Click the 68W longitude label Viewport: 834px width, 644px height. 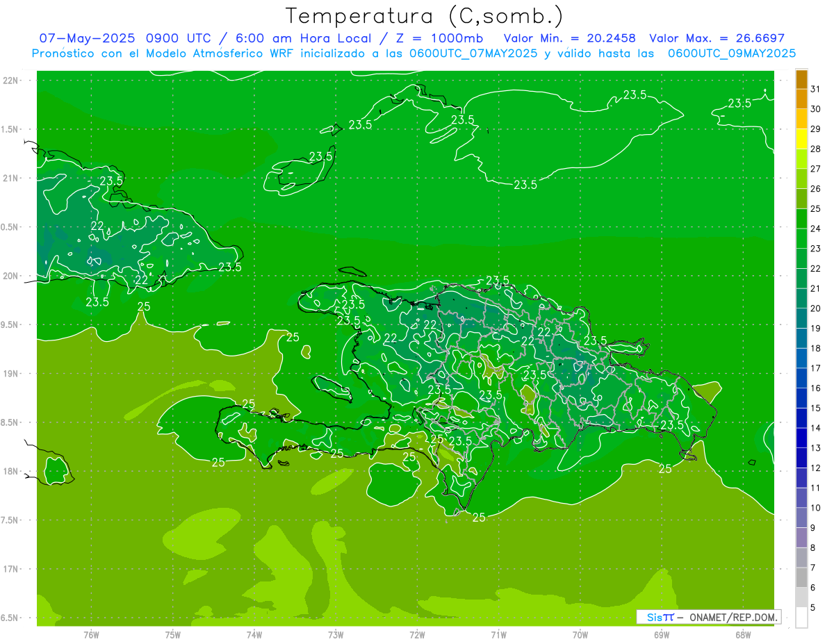pyautogui.click(x=743, y=635)
